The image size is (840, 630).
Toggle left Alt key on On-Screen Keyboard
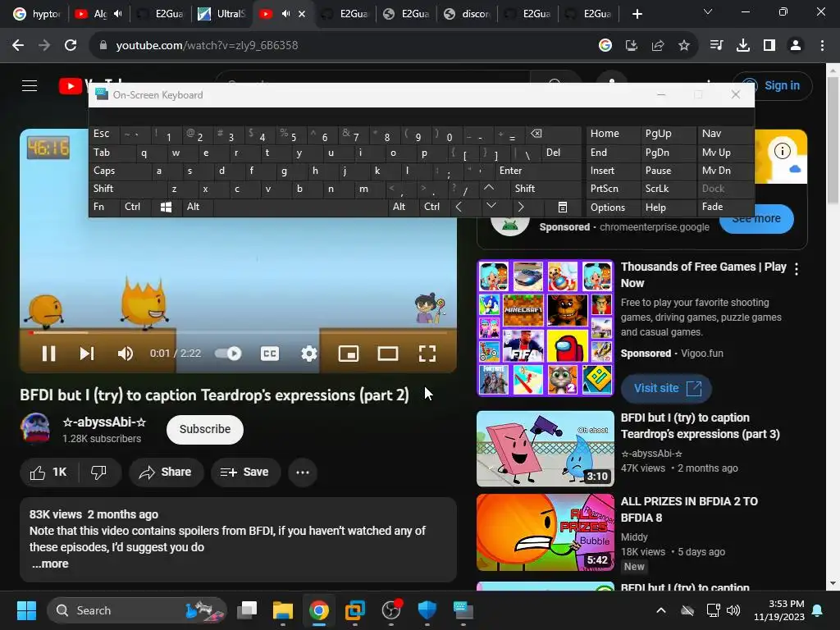pyautogui.click(x=197, y=208)
